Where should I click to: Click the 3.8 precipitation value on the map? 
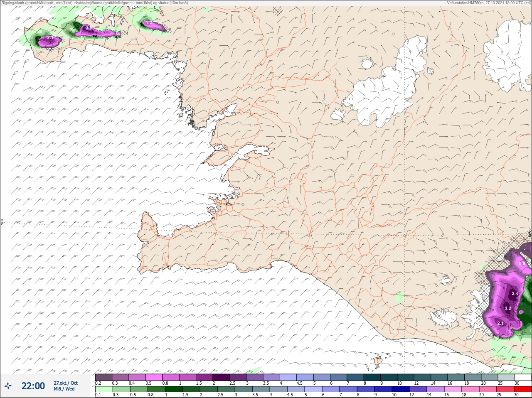click(89, 28)
